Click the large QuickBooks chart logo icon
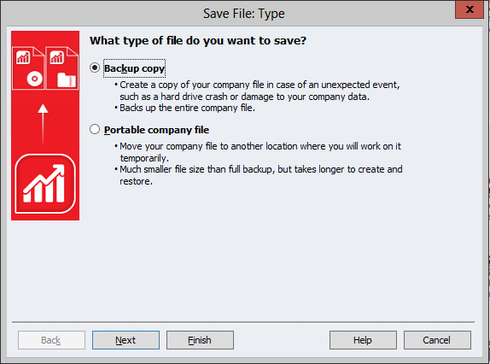 45,184
